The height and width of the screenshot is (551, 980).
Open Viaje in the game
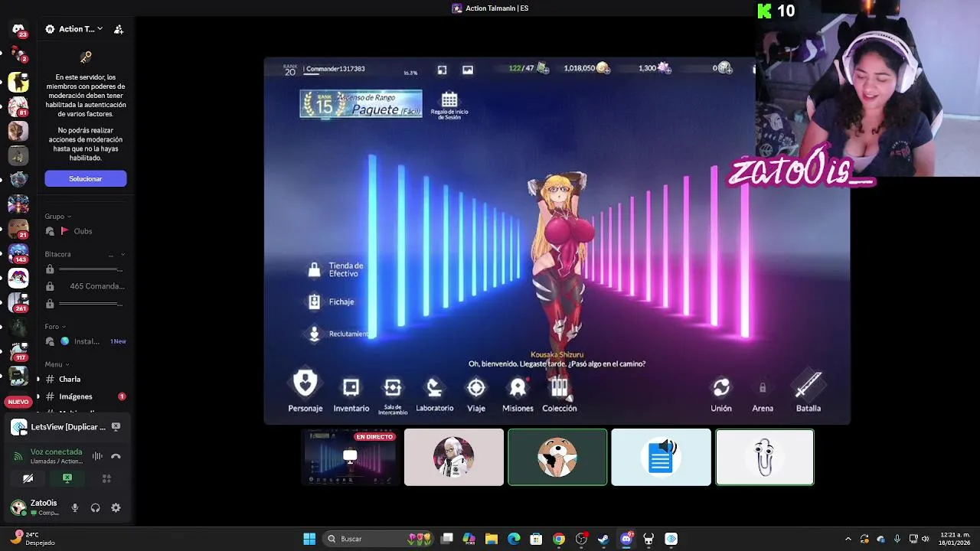(476, 393)
